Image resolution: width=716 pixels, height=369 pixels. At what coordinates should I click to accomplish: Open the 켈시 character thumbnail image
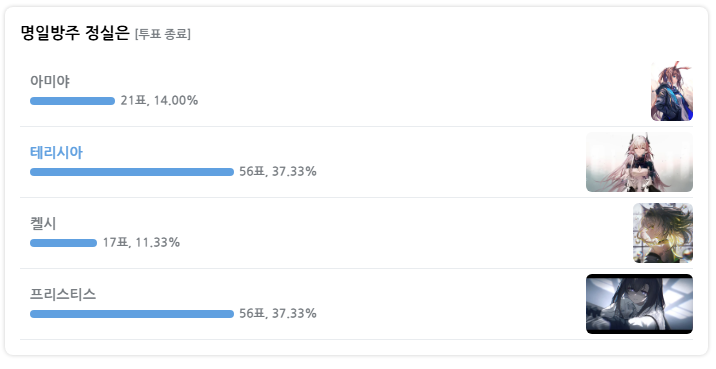point(663,233)
